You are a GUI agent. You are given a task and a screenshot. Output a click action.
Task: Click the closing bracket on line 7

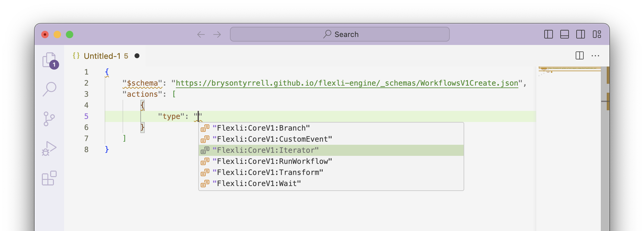(124, 138)
